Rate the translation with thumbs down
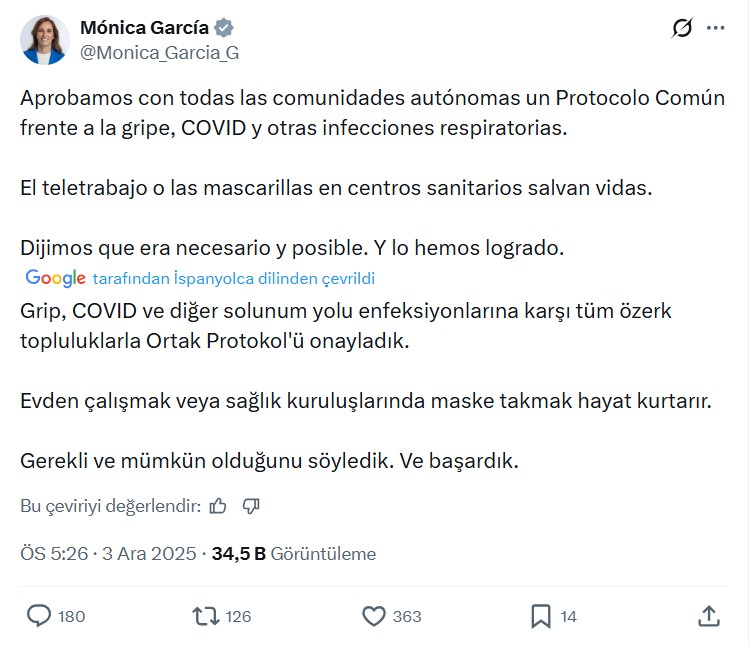 tap(251, 506)
